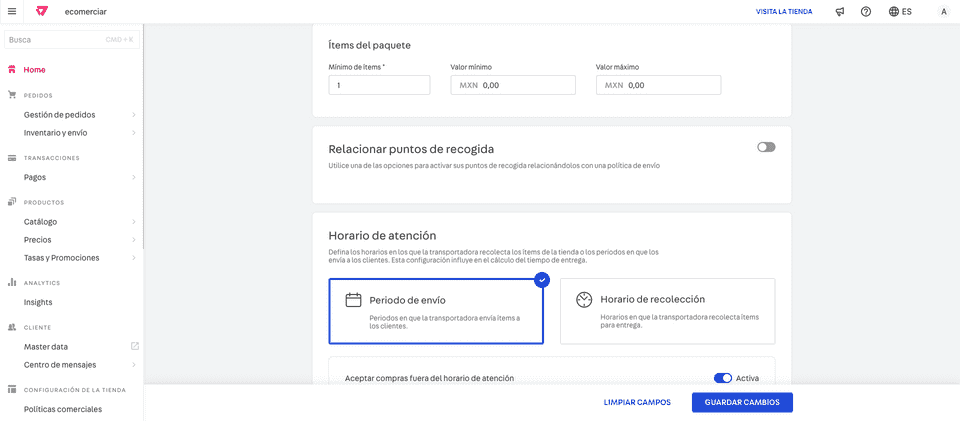The image size is (960, 421).
Task: Click the Cliente people icon
Action: coord(12,327)
